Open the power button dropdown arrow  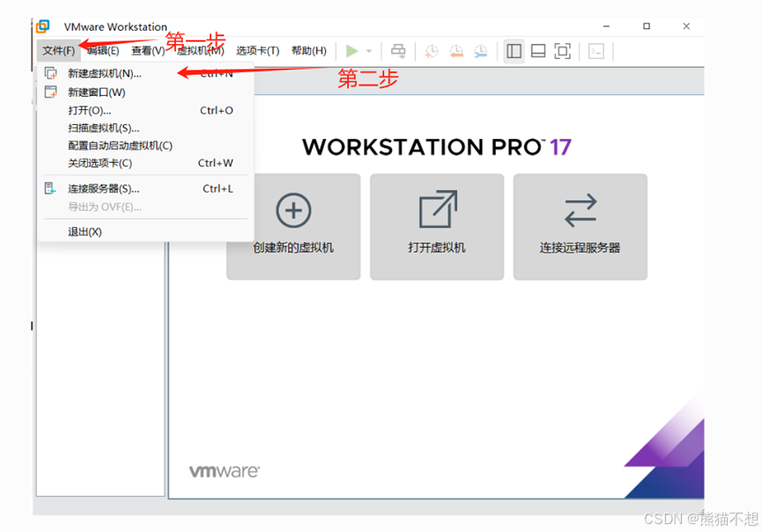coord(367,50)
